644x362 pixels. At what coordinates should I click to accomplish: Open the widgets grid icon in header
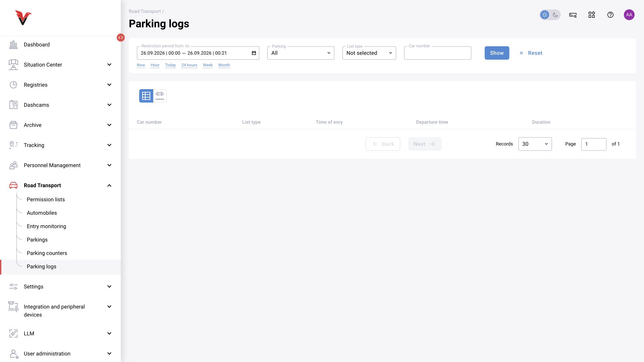click(592, 15)
